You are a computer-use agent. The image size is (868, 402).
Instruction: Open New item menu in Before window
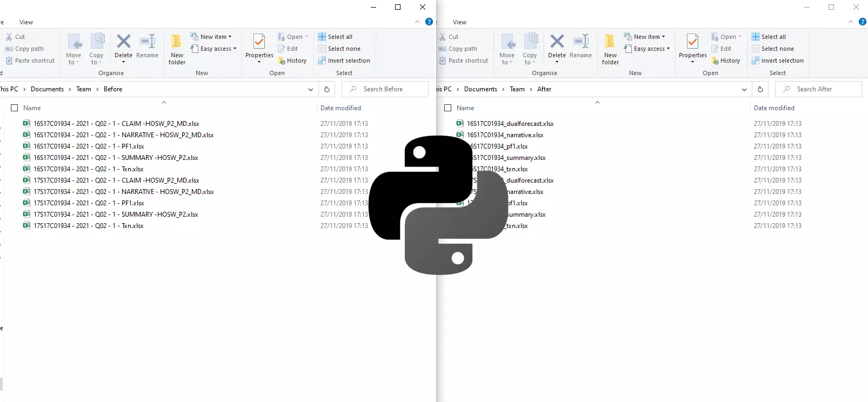(x=211, y=37)
